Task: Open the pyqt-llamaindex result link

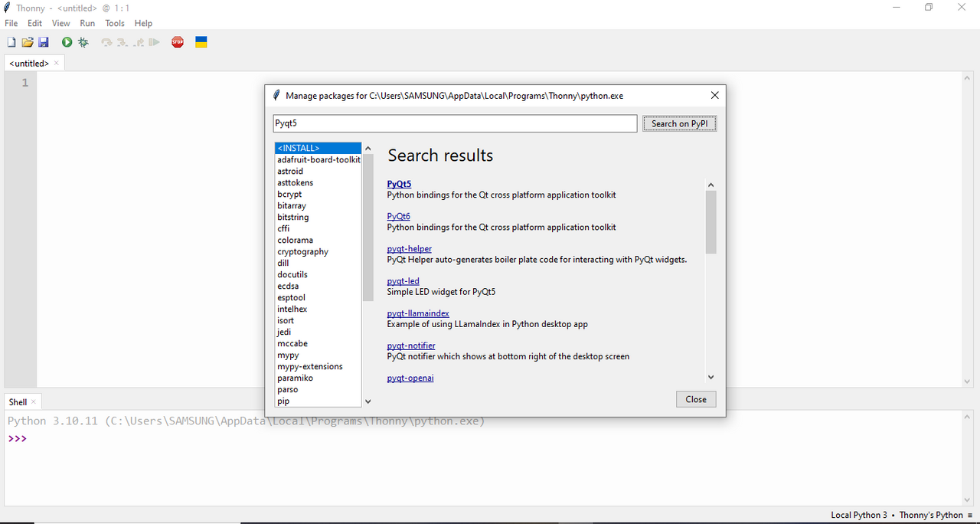Action: (x=418, y=313)
